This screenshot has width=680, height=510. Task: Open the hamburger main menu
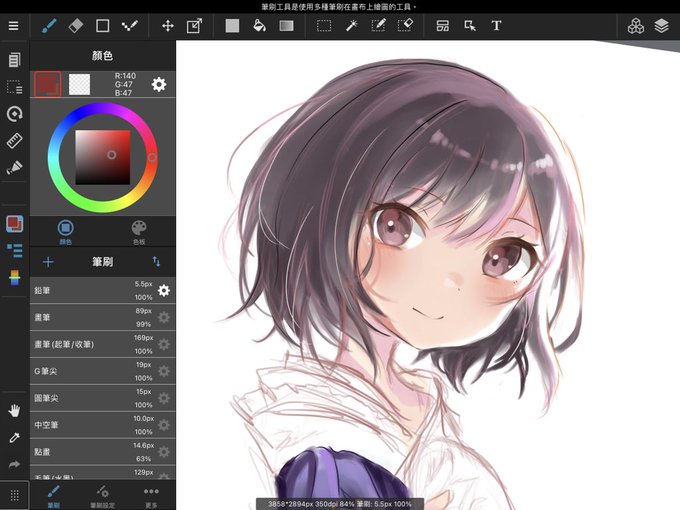point(13,26)
